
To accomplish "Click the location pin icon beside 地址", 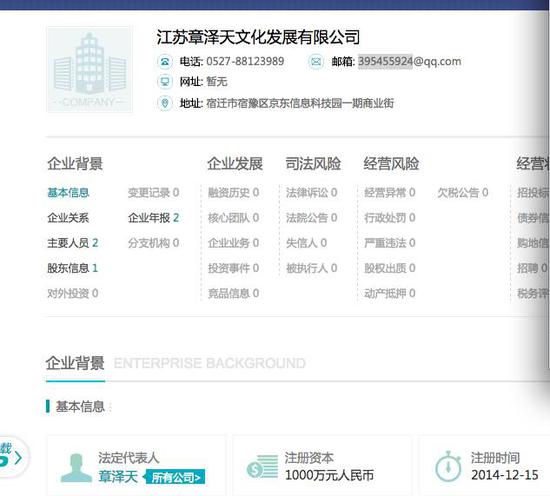I will pyautogui.click(x=165, y=103).
